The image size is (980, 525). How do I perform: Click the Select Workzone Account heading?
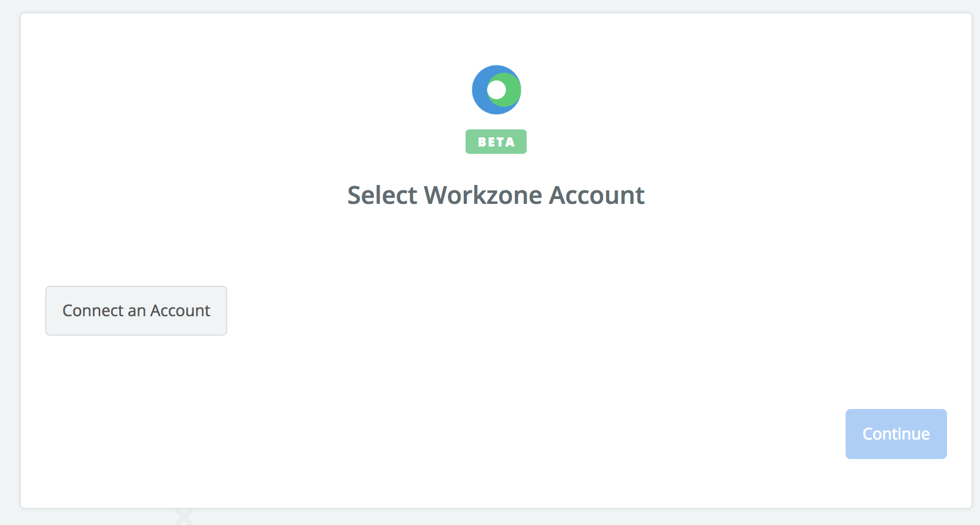click(x=496, y=195)
